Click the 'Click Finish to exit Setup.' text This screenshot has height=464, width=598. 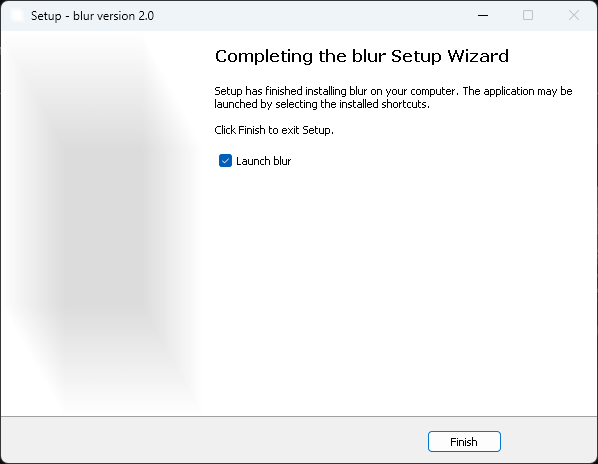tap(274, 130)
